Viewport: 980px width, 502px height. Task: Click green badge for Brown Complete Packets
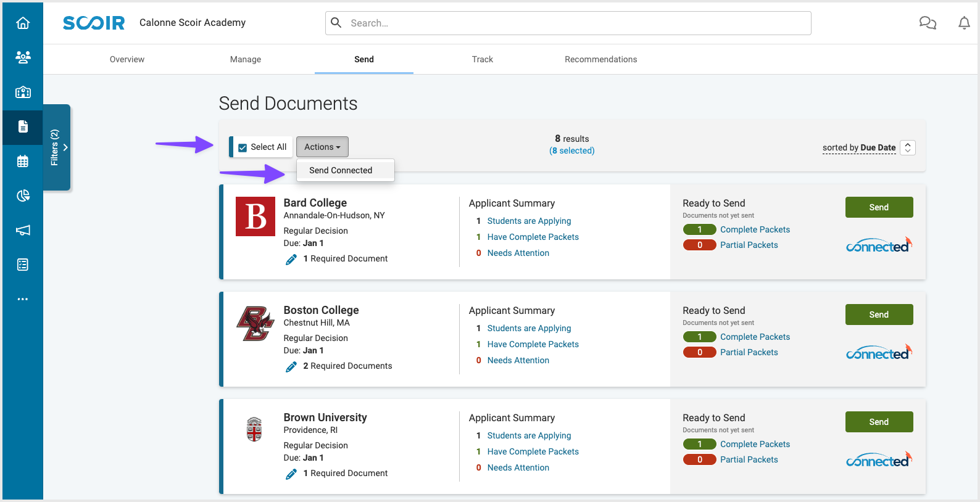(x=699, y=444)
